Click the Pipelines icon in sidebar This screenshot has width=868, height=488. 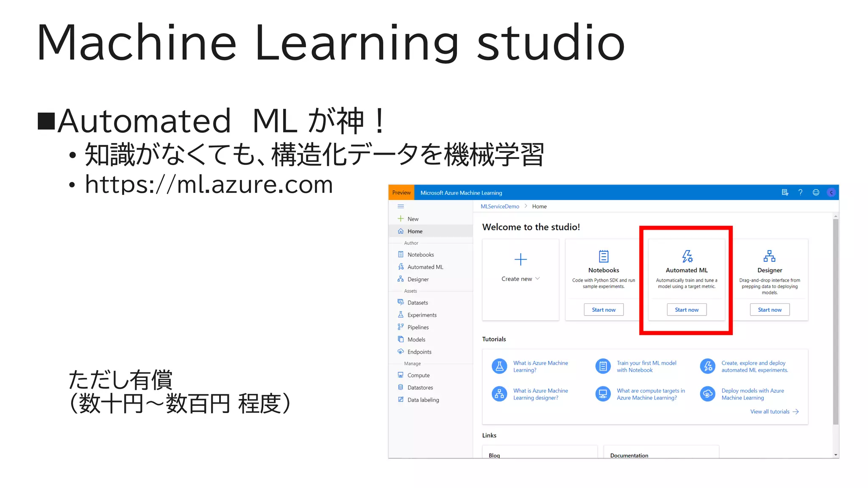(x=401, y=327)
